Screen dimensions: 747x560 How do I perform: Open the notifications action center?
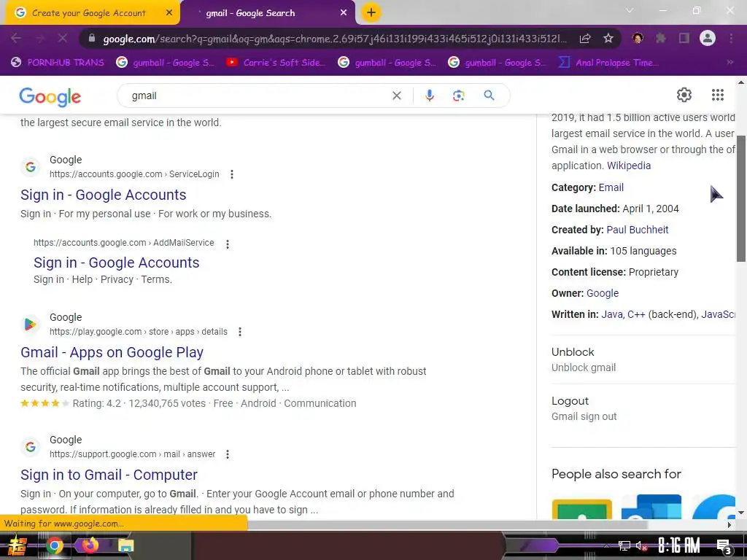[724, 547]
